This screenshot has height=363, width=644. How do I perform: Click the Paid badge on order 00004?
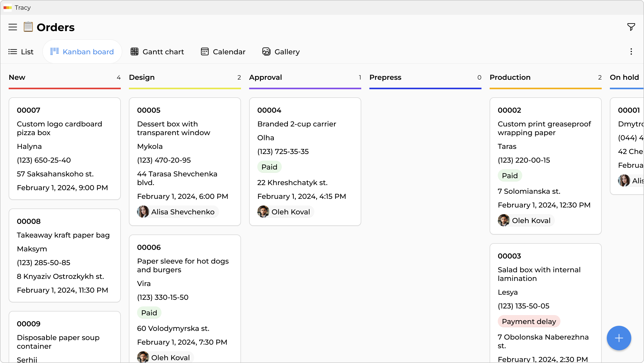click(x=269, y=167)
